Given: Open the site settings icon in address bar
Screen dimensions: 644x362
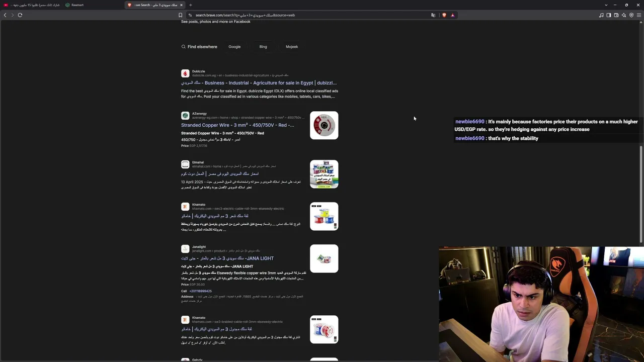Looking at the screenshot, I should coord(190,15).
